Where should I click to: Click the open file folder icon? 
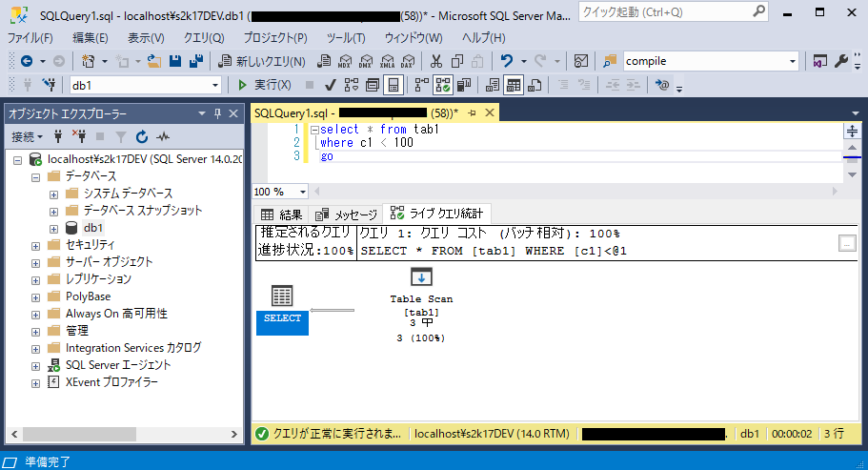[x=154, y=61]
